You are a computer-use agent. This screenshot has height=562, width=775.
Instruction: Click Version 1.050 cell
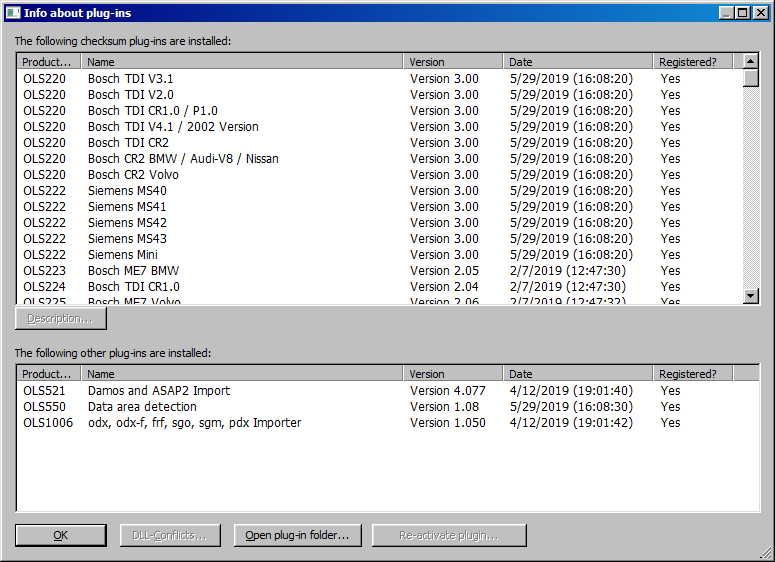point(448,423)
